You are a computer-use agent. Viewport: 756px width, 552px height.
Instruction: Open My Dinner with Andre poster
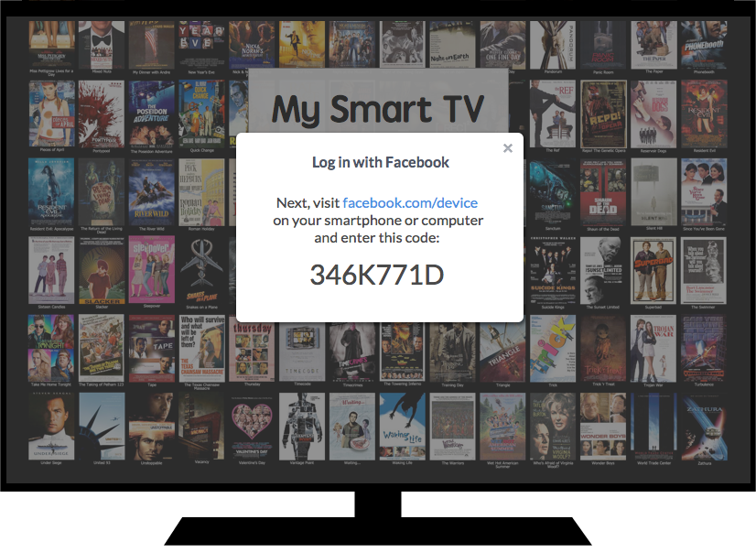click(x=151, y=44)
